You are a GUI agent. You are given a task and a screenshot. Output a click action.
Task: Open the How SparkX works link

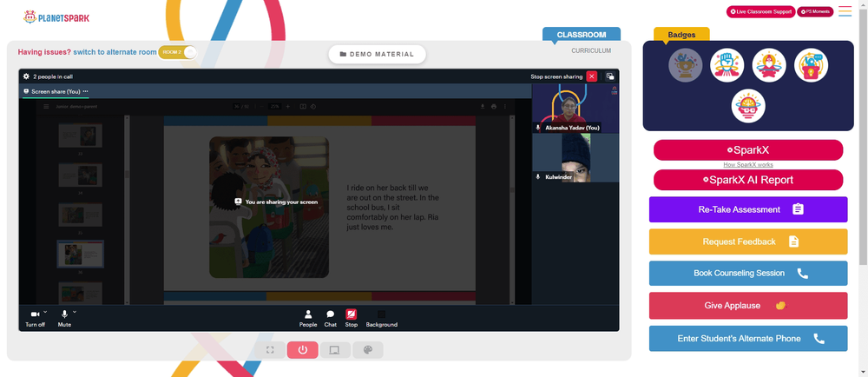pyautogui.click(x=748, y=164)
